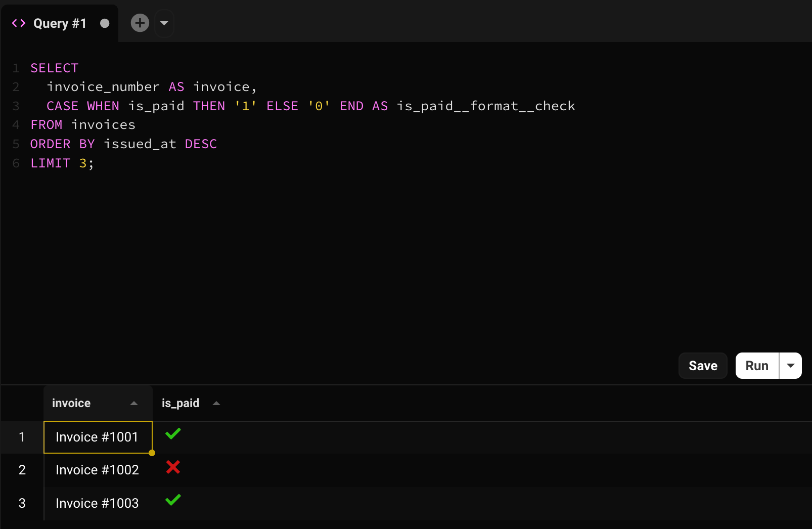812x529 pixels.
Task: Click the code brackets icon on Query #1 tab
Action: click(19, 23)
